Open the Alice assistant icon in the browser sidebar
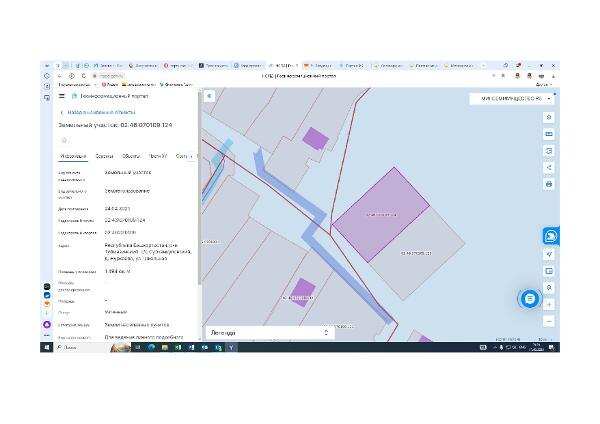 coord(47,325)
